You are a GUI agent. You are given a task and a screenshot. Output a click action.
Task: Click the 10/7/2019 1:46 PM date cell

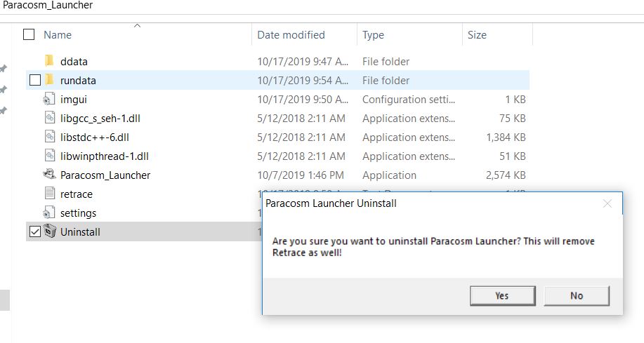click(x=301, y=175)
